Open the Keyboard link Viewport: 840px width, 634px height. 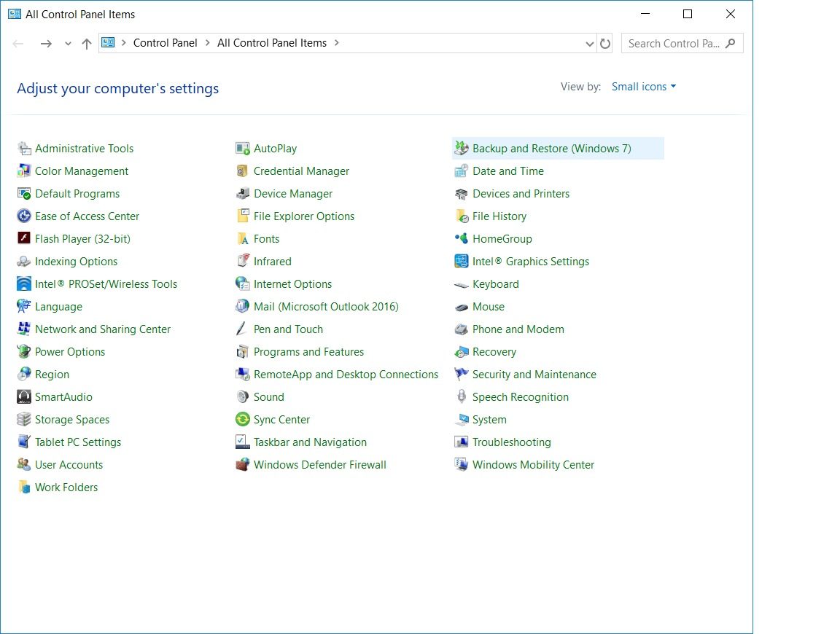tap(496, 283)
